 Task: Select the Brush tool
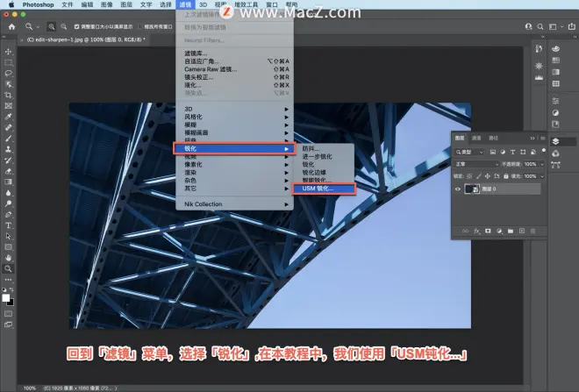8,139
